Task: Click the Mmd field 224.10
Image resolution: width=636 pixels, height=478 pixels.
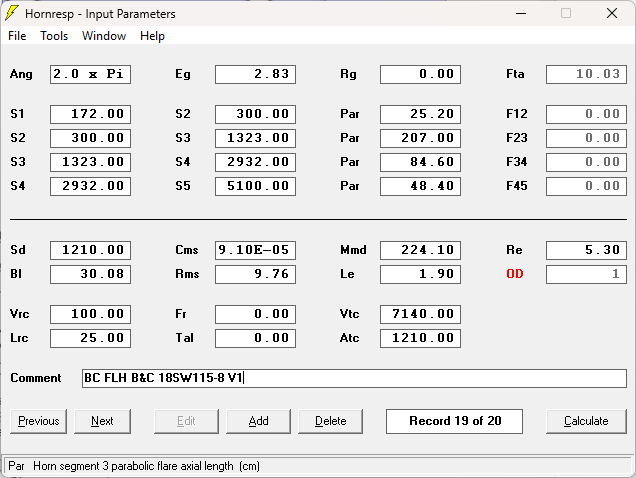Action: click(x=420, y=250)
